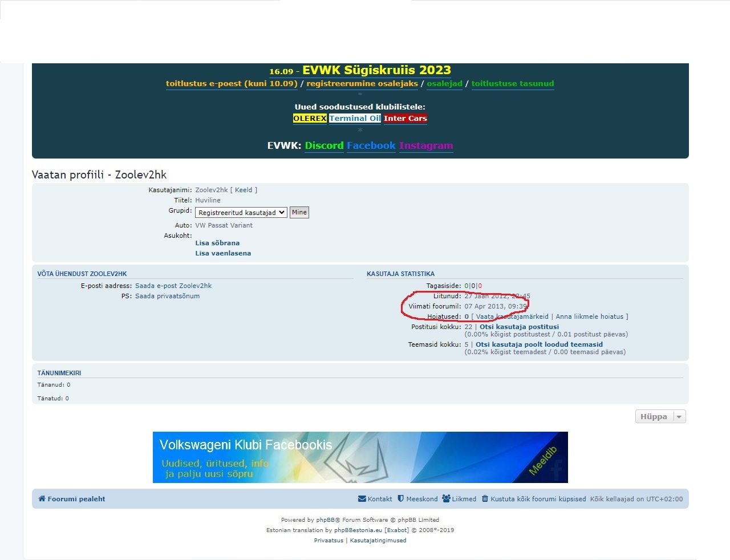The height and width of the screenshot is (560, 730).
Task: Click the trash icon for deleting forum cookies
Action: (485, 499)
